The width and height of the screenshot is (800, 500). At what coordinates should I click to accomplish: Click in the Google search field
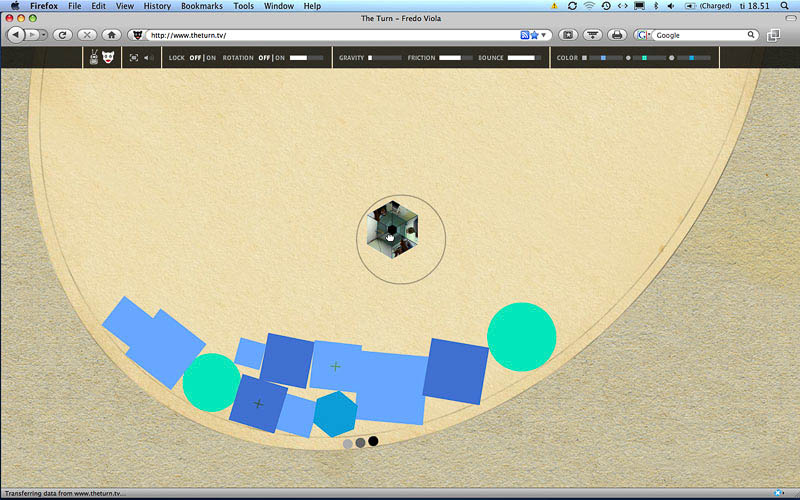[x=700, y=35]
